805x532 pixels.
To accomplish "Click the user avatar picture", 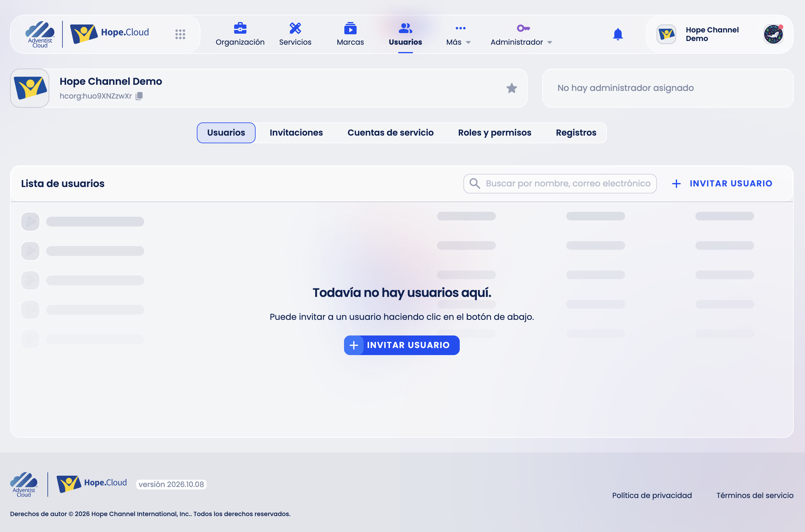I will (x=773, y=34).
